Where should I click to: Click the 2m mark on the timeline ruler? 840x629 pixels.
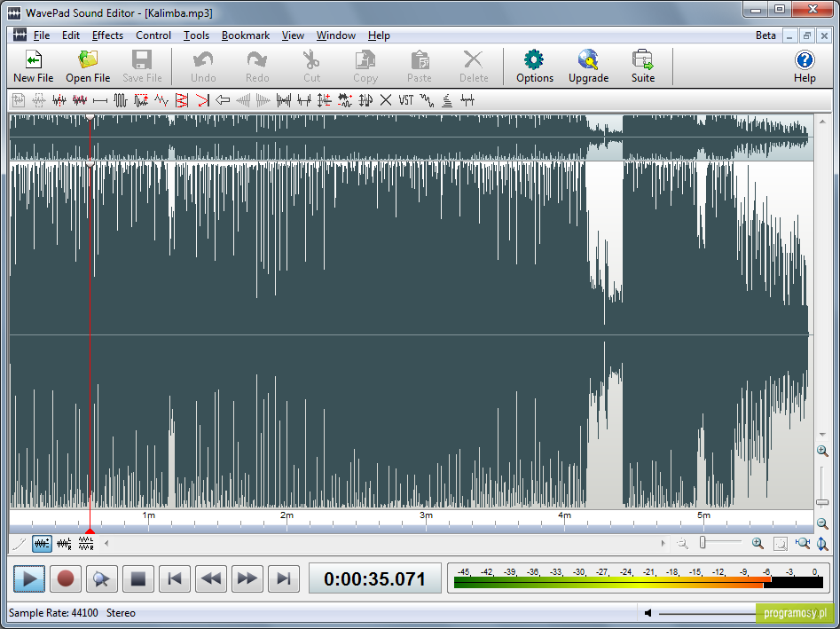(287, 515)
